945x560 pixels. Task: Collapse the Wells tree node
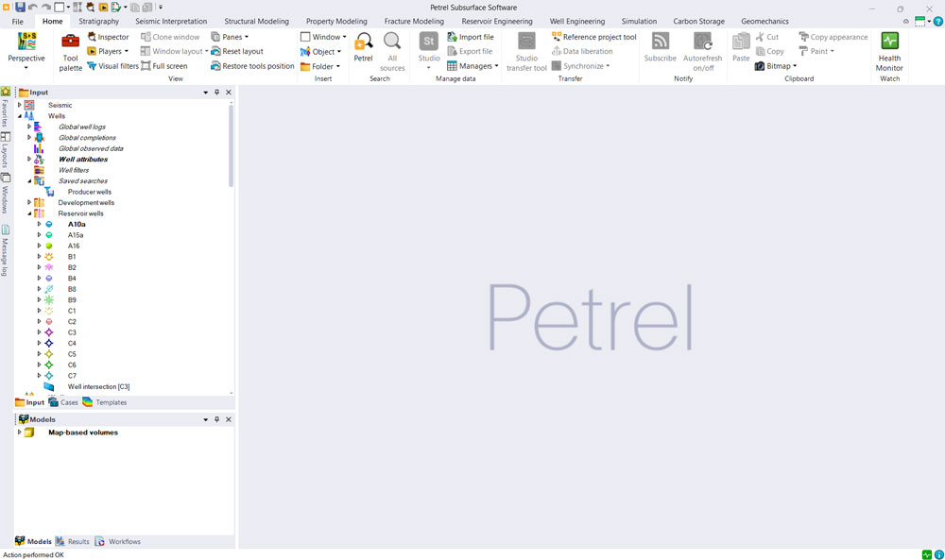point(19,115)
